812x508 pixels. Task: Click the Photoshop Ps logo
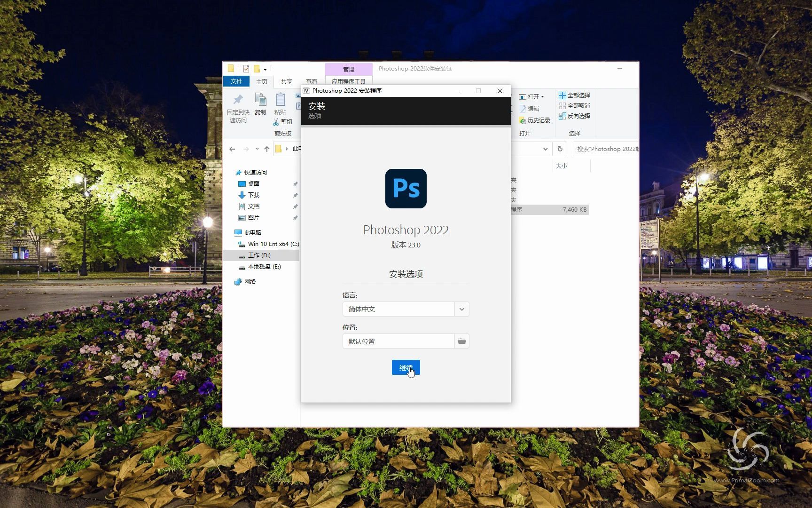pyautogui.click(x=406, y=188)
